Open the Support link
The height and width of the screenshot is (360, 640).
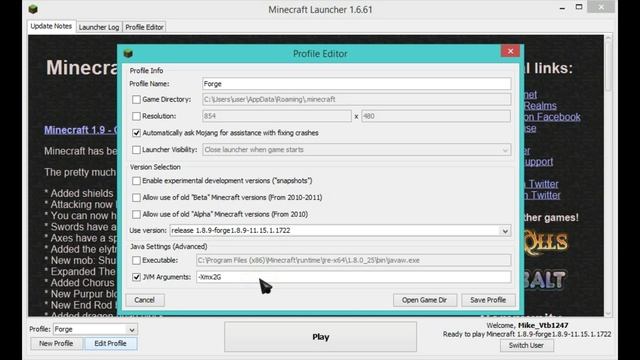tap(538, 162)
